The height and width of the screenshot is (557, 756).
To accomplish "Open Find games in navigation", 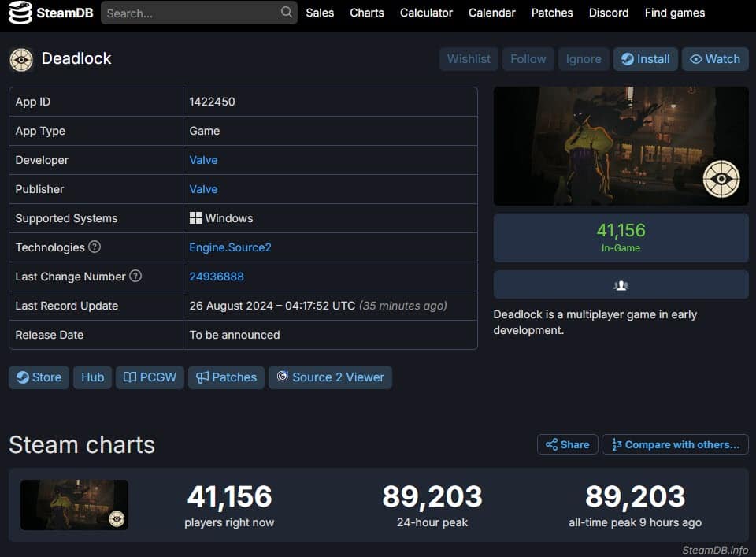I will (x=675, y=13).
